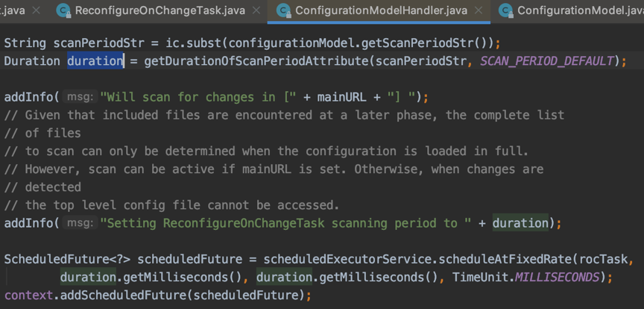Click the ReconfigureOnChangeTask.java class file icon

pos(64,10)
